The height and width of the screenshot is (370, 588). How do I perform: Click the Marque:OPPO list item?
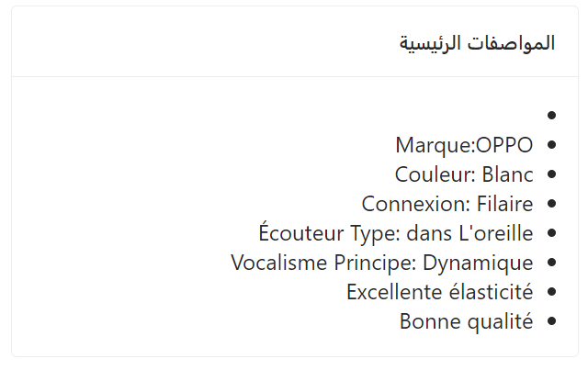click(464, 145)
